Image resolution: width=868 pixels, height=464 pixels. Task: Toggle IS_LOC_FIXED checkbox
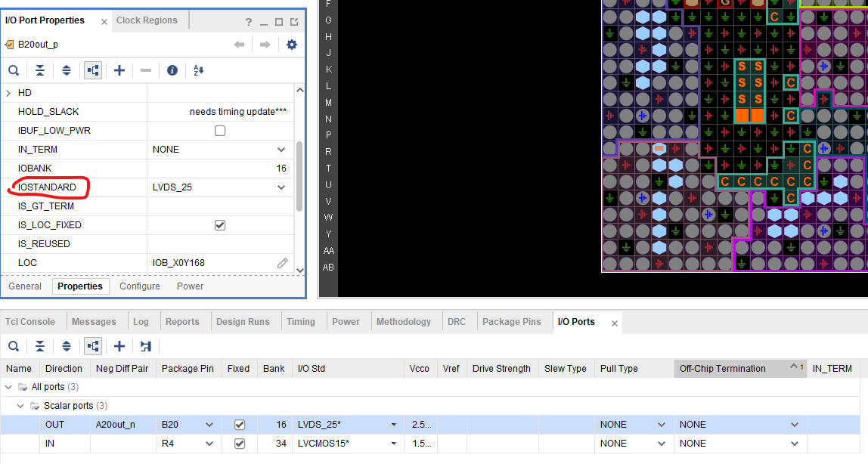click(220, 225)
